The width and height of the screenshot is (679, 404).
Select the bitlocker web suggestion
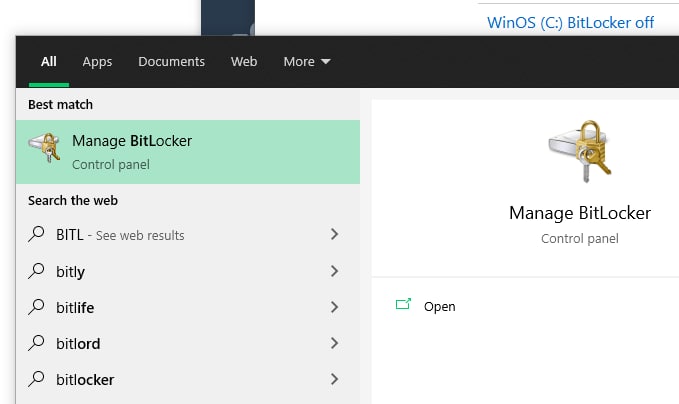[188, 379]
